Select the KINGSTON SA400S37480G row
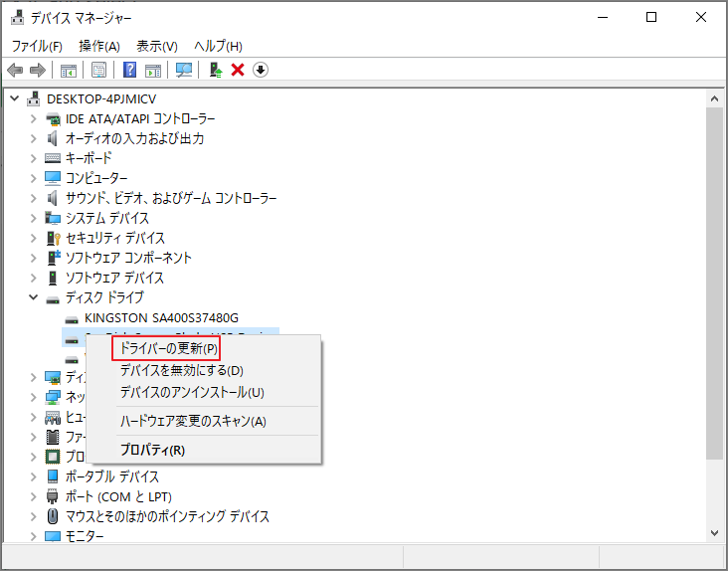This screenshot has width=728, height=571. coord(161,318)
